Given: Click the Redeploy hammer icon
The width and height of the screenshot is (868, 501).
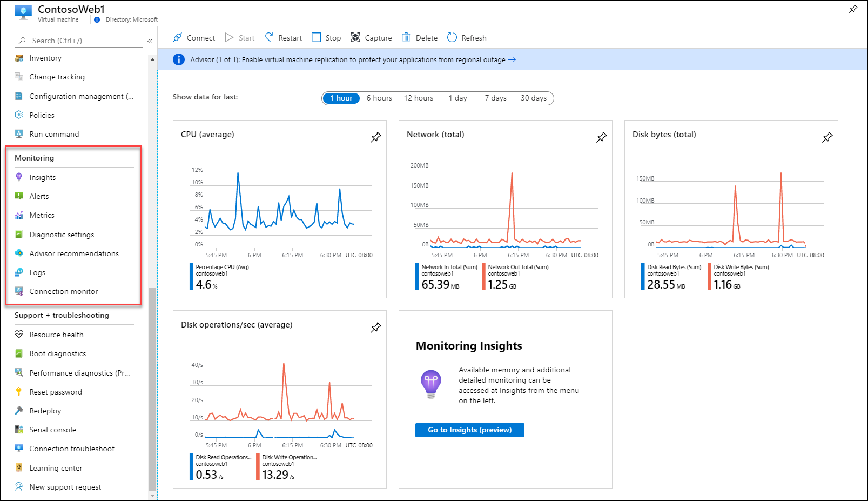Looking at the screenshot, I should click(19, 410).
